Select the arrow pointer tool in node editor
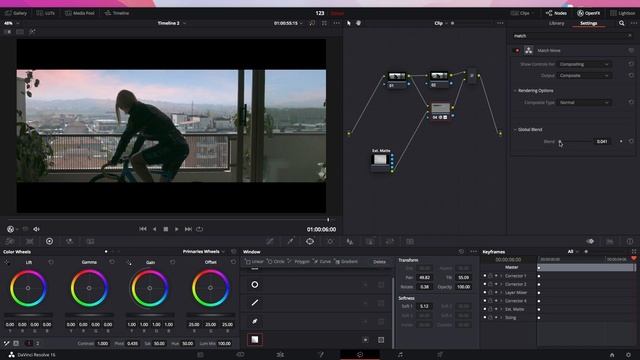Viewport: 640px width, 360px height. click(349, 23)
